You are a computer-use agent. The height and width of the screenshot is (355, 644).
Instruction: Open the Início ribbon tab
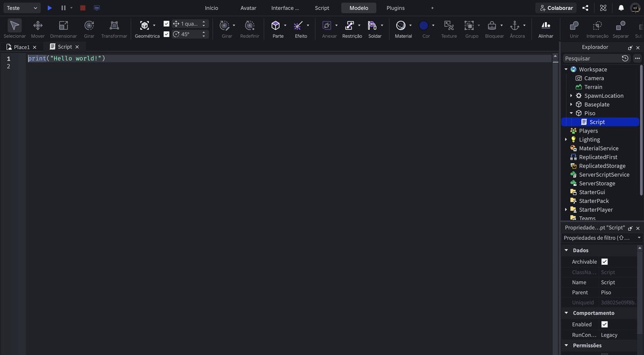pyautogui.click(x=211, y=8)
